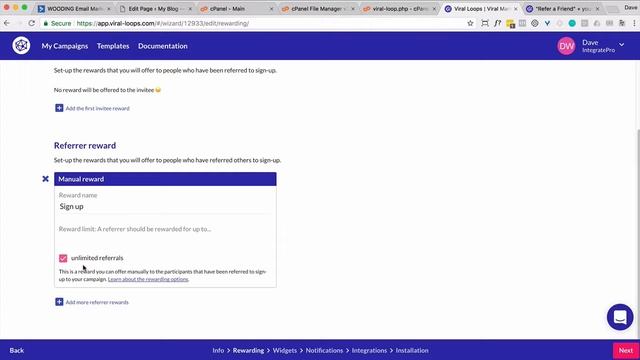Click the Referrer reward heading
This screenshot has height=360, width=640.
tap(85, 145)
